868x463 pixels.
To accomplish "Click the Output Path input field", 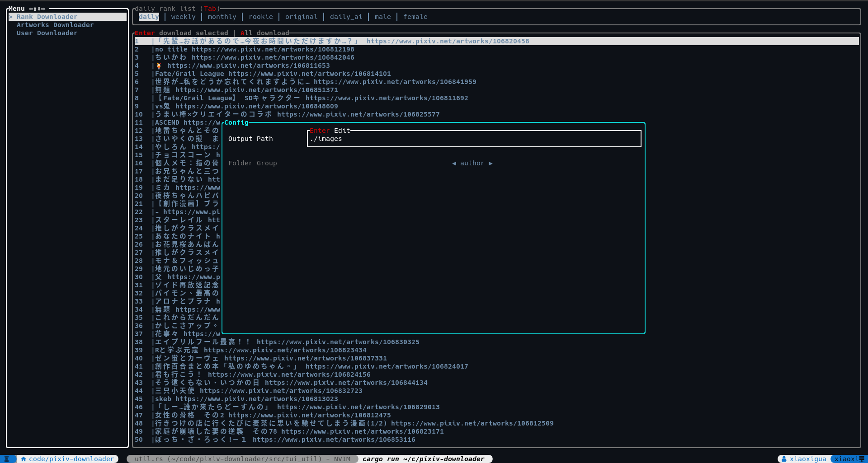I will [x=474, y=139].
